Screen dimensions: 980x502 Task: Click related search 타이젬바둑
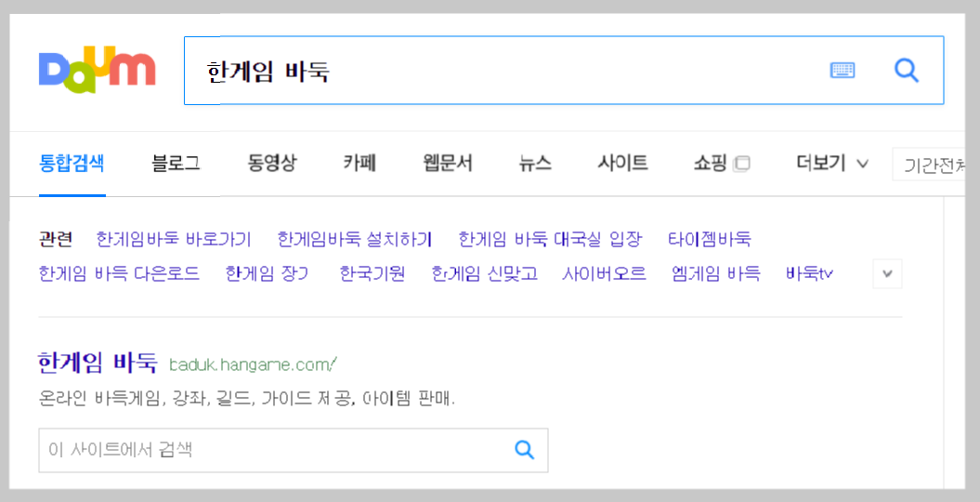tap(710, 239)
